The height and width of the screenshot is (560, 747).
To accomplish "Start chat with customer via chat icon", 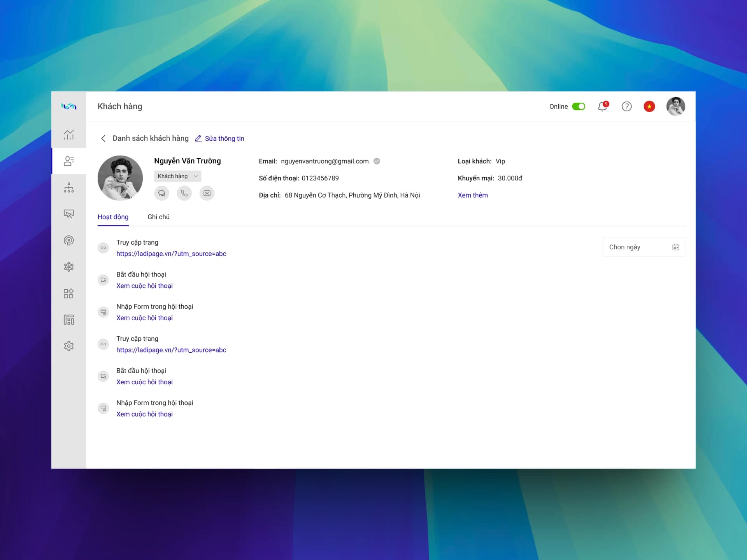I will click(161, 193).
